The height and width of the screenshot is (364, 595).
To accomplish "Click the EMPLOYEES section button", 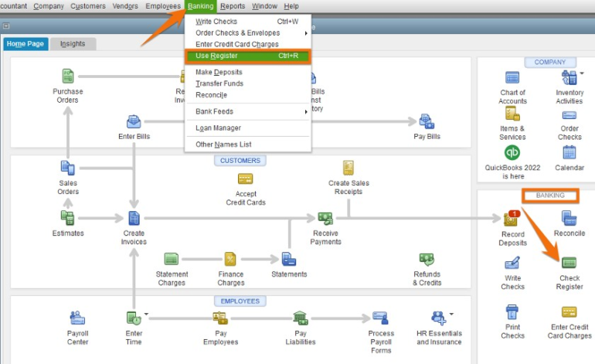I will (240, 301).
